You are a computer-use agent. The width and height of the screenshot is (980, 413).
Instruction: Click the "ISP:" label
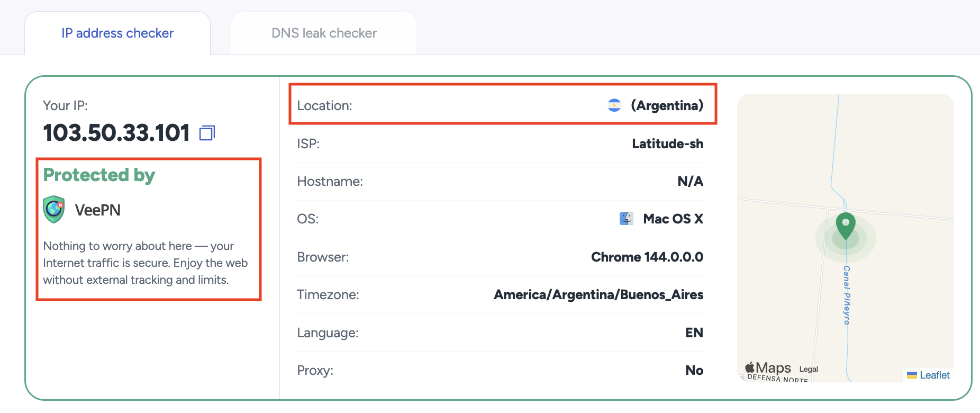coord(308,143)
